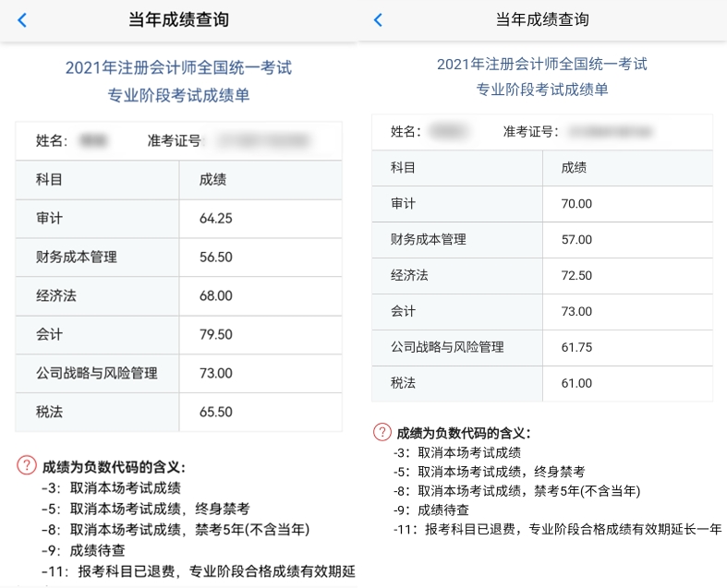Select 税法 subject in left screen
This screenshot has height=588, width=727.
pyautogui.click(x=49, y=412)
